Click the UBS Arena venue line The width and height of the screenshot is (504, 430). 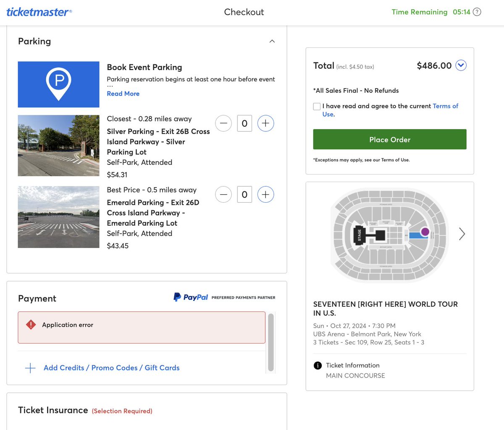click(367, 334)
